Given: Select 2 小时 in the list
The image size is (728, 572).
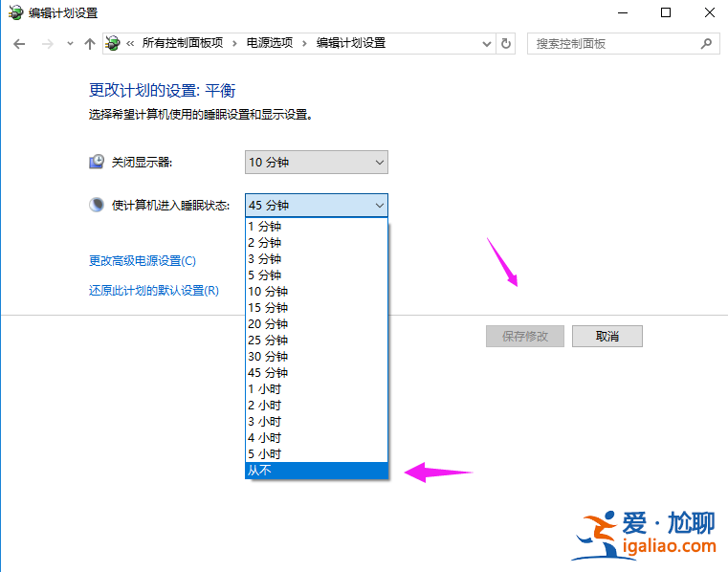Looking at the screenshot, I should click(317, 405).
